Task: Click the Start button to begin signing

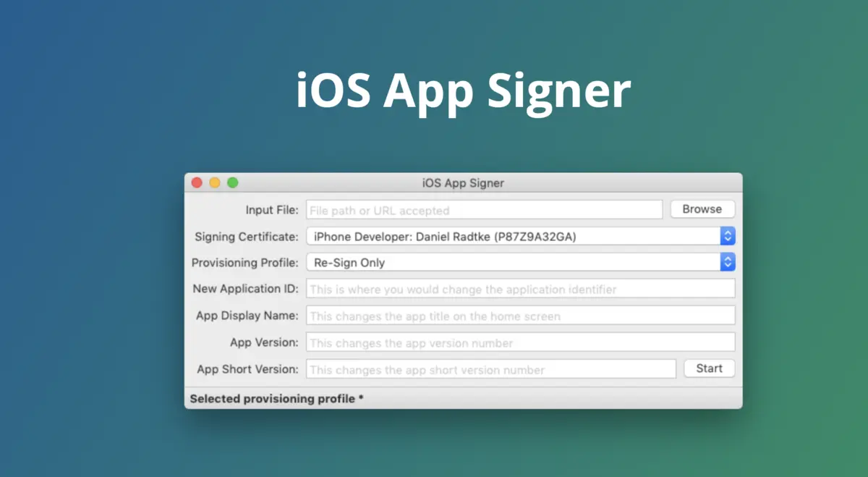Action: (x=709, y=368)
